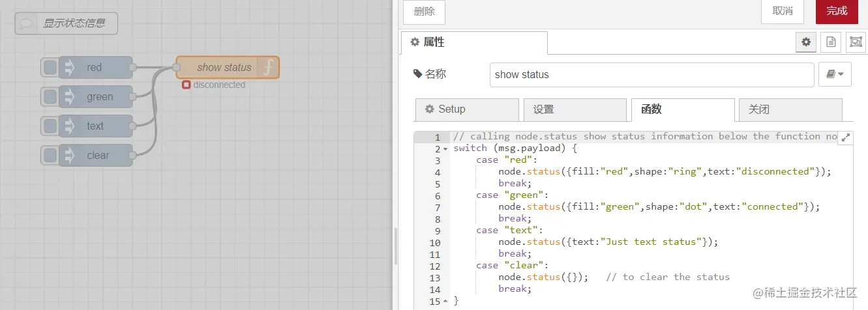
Task: Click the case "clear" code line
Action: tap(511, 265)
